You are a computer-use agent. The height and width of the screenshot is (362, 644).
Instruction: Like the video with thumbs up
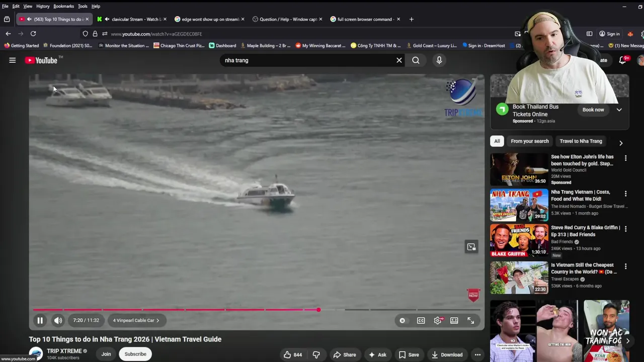292,355
